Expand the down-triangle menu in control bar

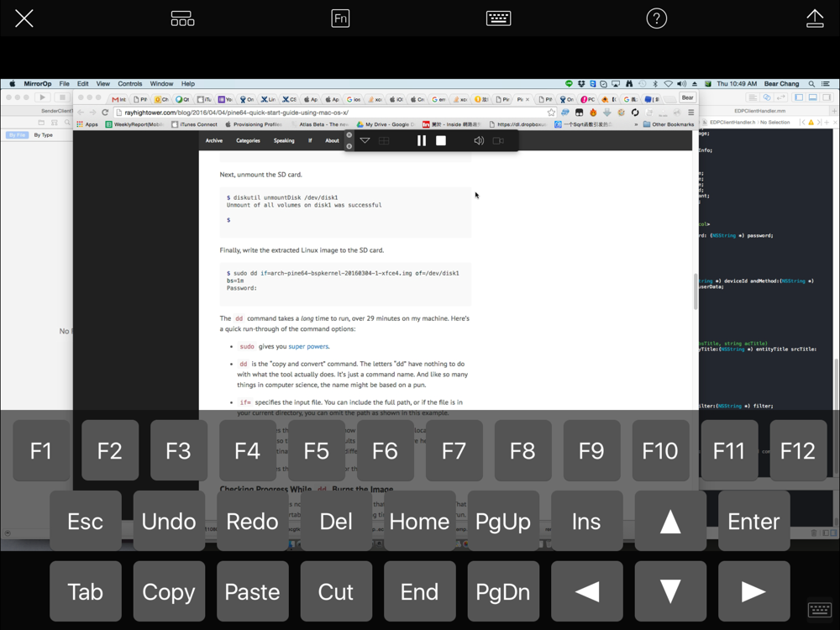tap(365, 140)
